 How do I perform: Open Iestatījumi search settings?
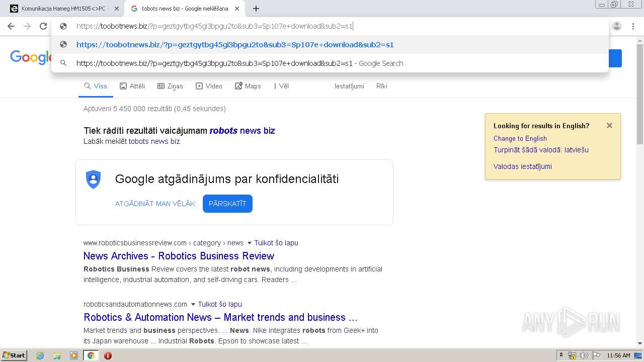[349, 86]
